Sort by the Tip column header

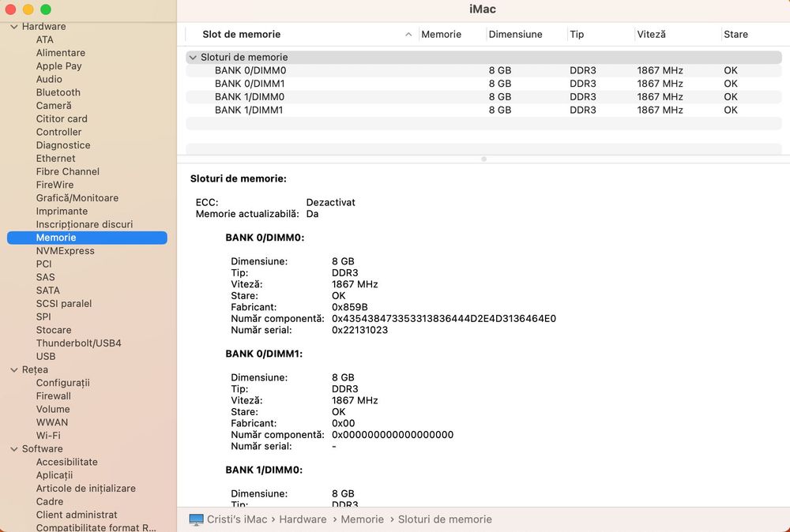pyautogui.click(x=577, y=34)
